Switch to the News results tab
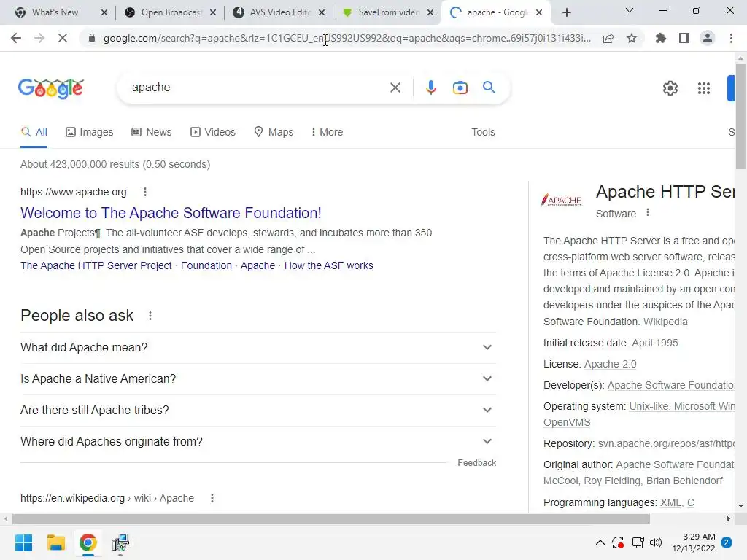This screenshot has height=560, width=747. (x=152, y=132)
